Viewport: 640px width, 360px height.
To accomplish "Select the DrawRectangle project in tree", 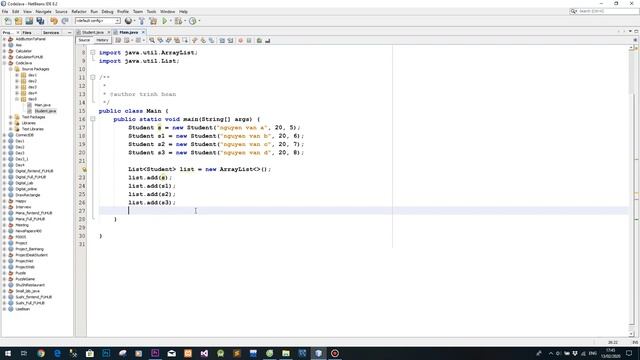I will click(x=27, y=195).
